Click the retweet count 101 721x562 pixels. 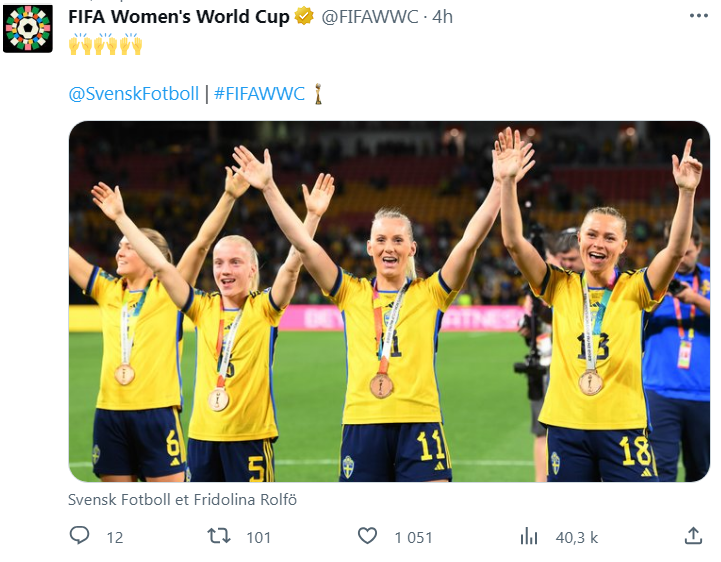coord(259,538)
